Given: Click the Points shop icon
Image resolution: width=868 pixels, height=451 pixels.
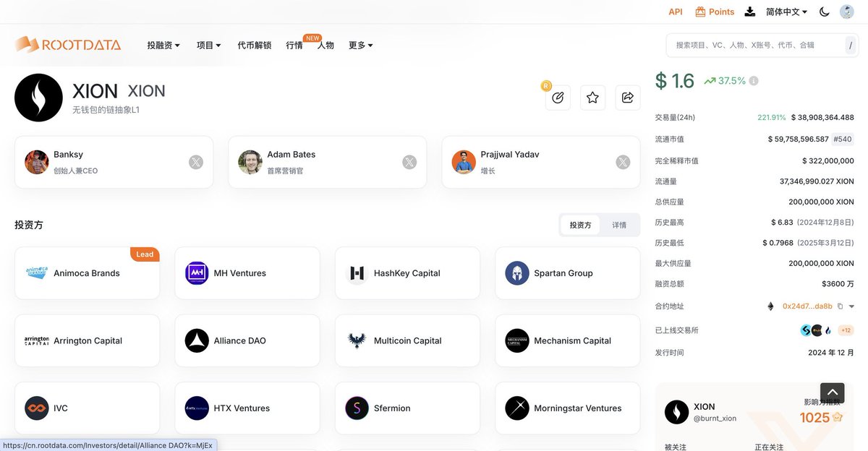Looking at the screenshot, I should coord(700,12).
